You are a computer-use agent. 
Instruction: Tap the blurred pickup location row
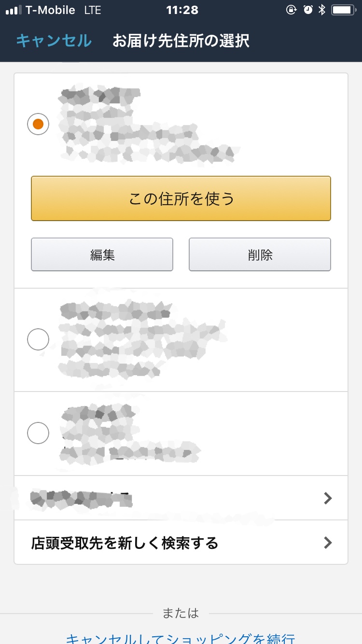point(181,498)
